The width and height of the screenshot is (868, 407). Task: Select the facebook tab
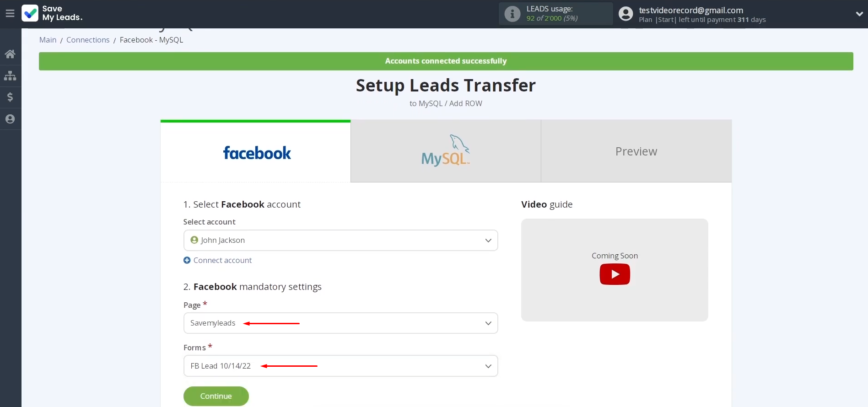(x=256, y=151)
